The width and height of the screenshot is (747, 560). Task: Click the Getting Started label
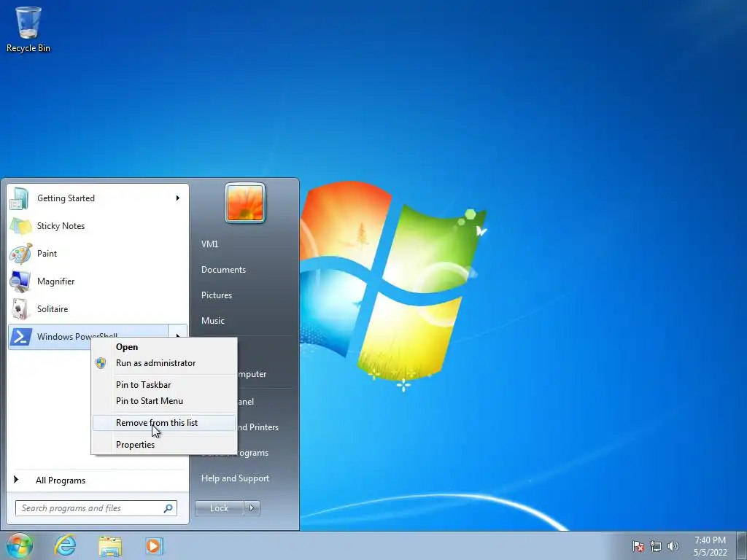(x=66, y=198)
